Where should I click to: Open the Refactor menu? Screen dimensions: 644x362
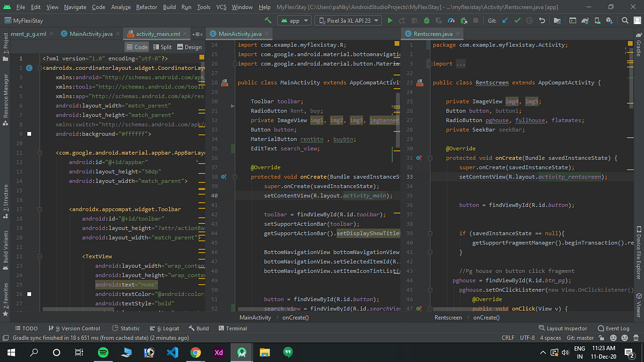click(147, 7)
